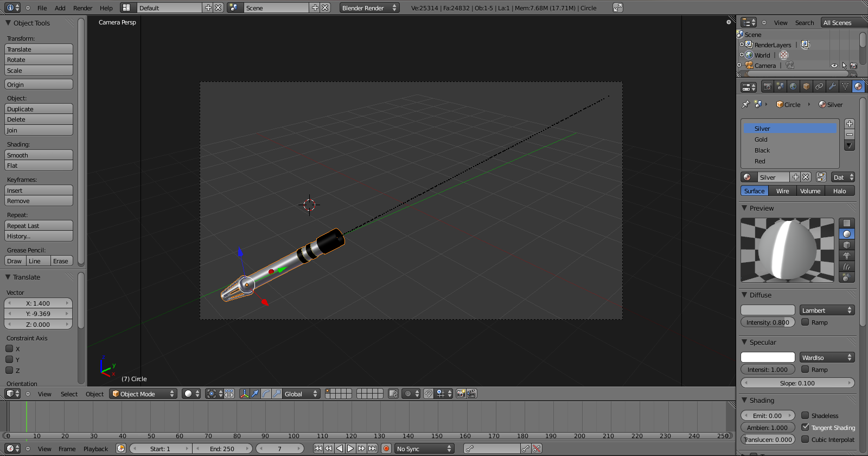This screenshot has height=456, width=868.
Task: Click the Translate button in Object Tools
Action: 39,49
